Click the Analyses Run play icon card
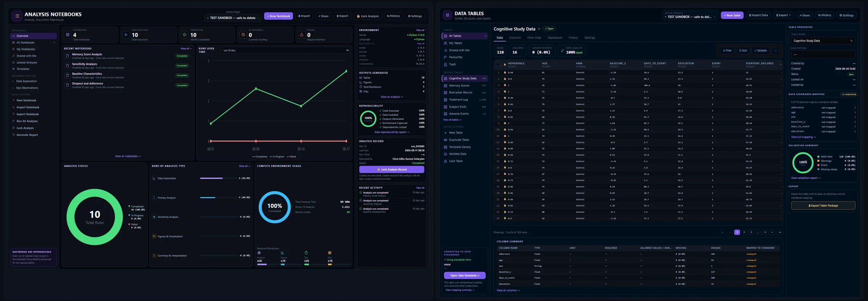 tap(126, 35)
